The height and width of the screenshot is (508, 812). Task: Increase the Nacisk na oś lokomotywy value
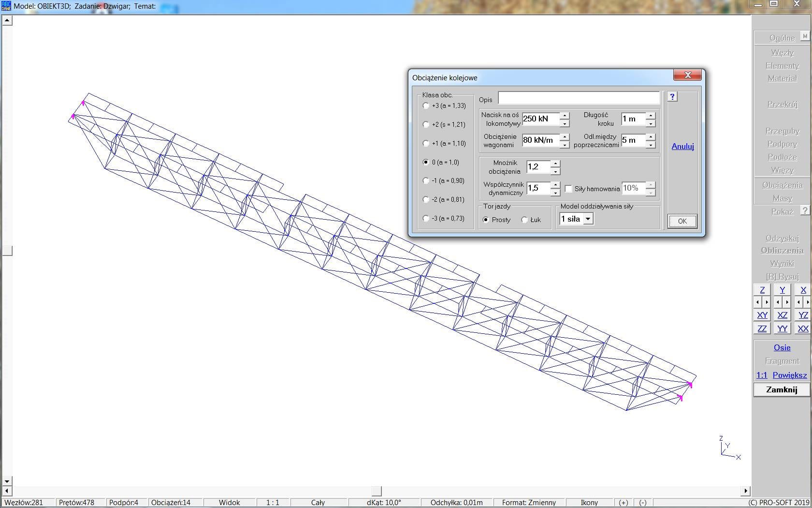(x=565, y=115)
